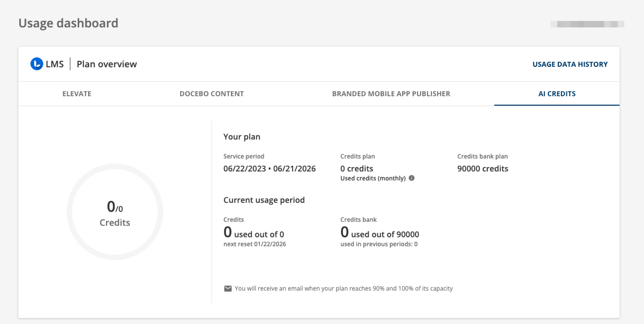Click the envelope icon near email notice

coord(227,288)
